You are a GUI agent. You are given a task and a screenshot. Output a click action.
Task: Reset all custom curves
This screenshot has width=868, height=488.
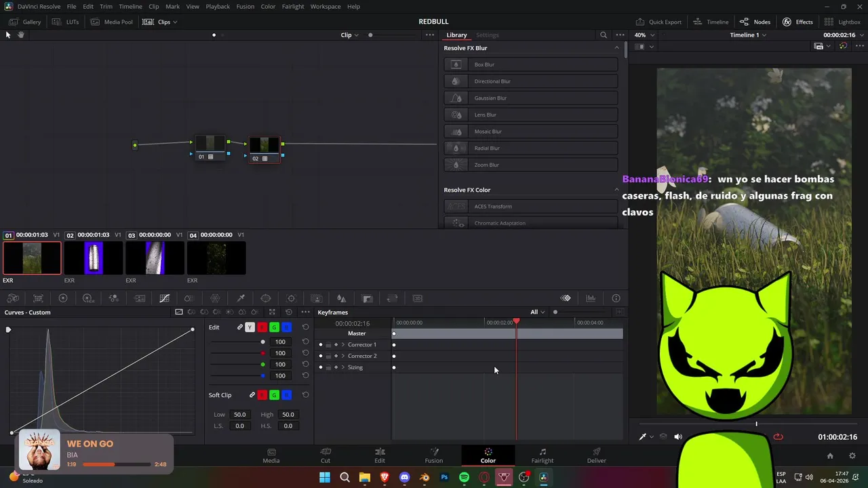tap(288, 312)
